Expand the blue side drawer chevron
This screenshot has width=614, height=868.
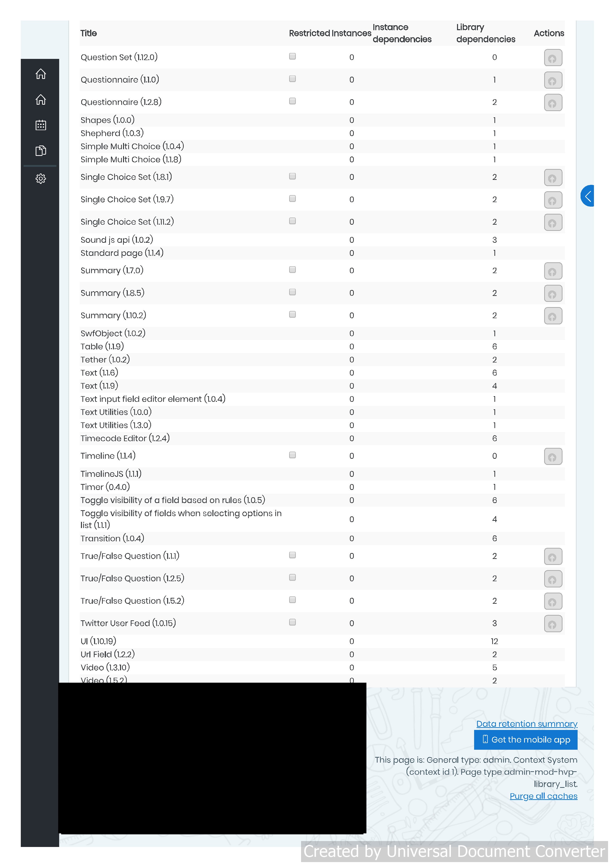tap(587, 196)
